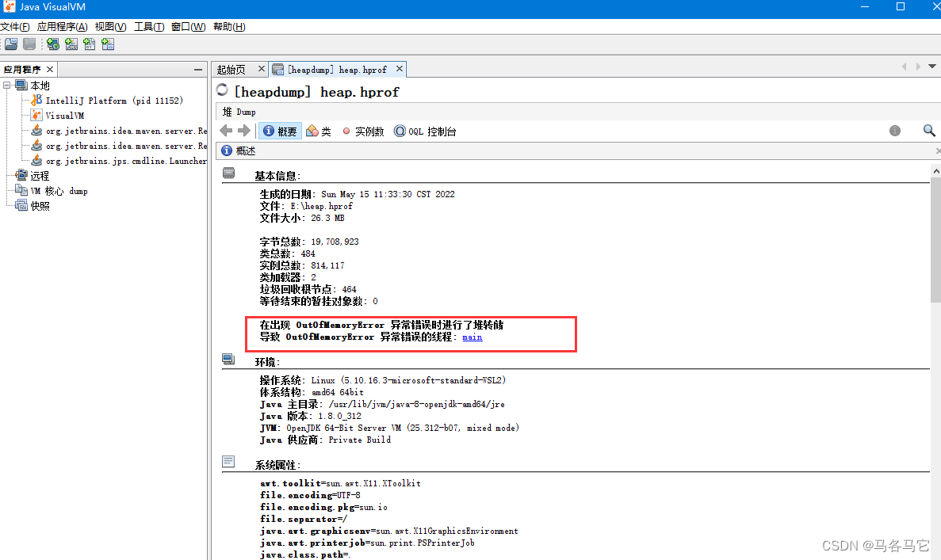Select org.jetbrains.jps.cmdline.Launcher node
This screenshot has width=941, height=560.
pyautogui.click(x=126, y=160)
